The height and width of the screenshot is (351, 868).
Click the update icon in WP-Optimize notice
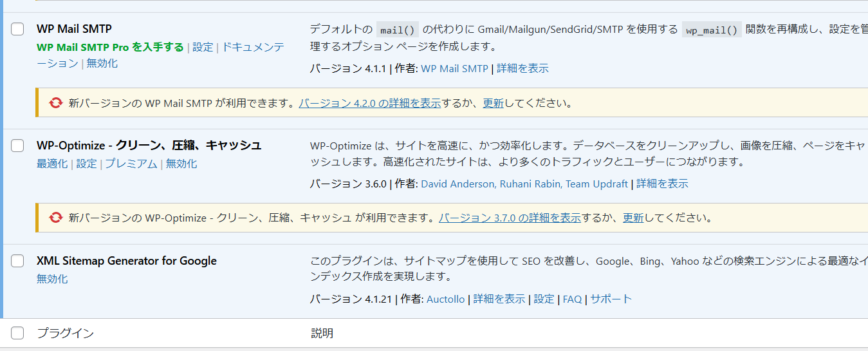56,218
